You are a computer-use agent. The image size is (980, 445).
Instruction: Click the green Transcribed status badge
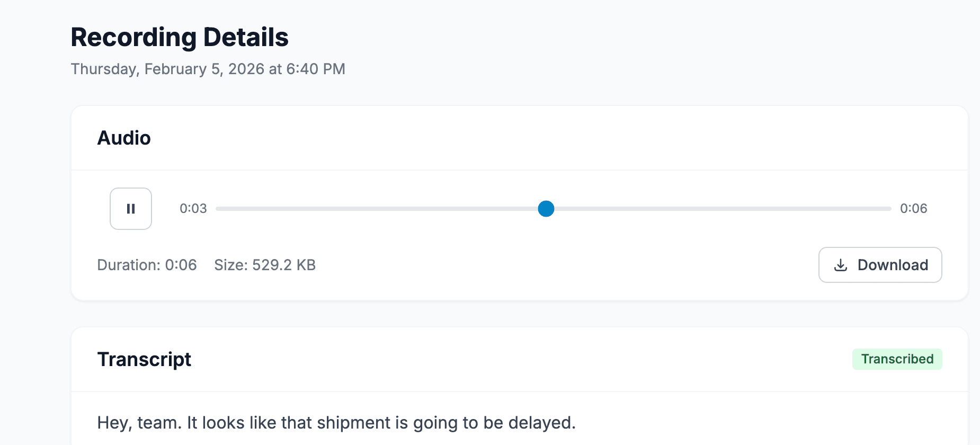point(897,359)
